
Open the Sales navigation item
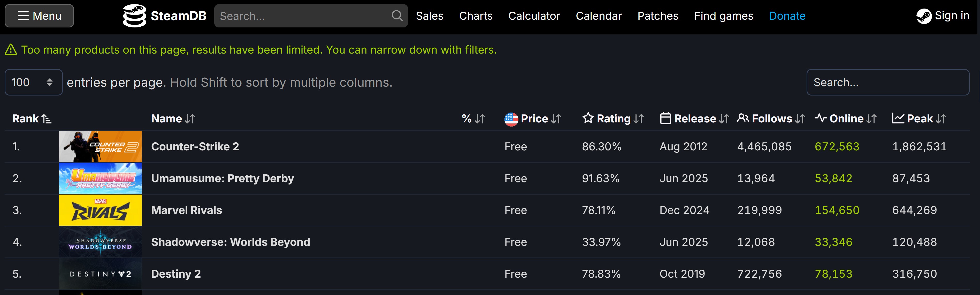pyautogui.click(x=430, y=16)
